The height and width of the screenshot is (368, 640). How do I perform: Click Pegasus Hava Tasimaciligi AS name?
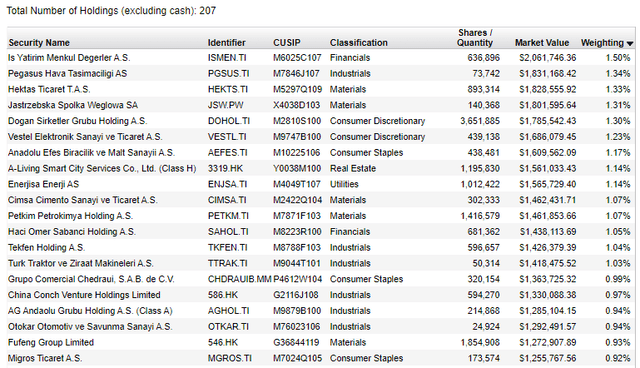click(x=67, y=74)
